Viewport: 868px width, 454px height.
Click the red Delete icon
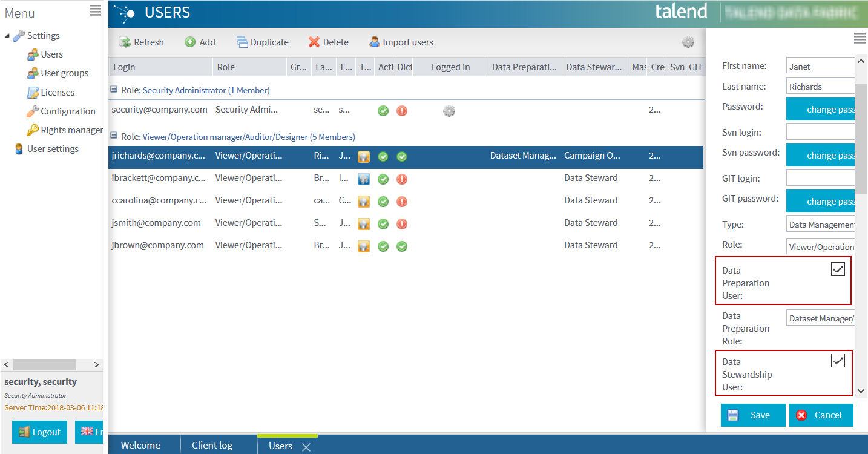click(x=314, y=42)
